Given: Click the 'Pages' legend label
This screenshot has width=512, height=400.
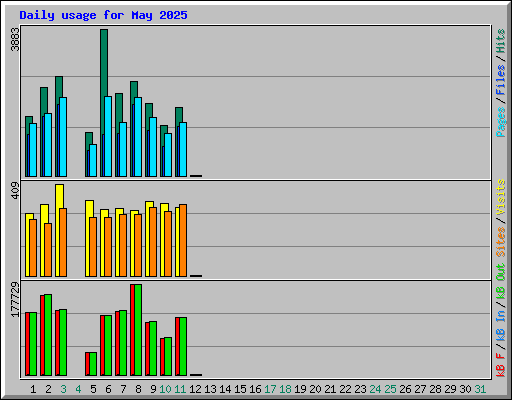Looking at the screenshot, I should click(501, 122).
